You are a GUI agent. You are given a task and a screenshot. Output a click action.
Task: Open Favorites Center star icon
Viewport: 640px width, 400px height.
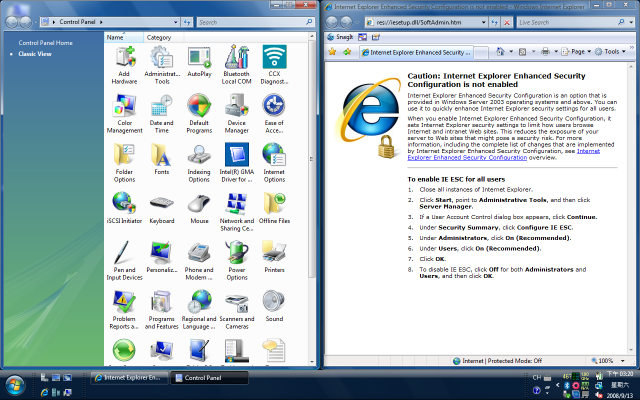pyautogui.click(x=332, y=51)
